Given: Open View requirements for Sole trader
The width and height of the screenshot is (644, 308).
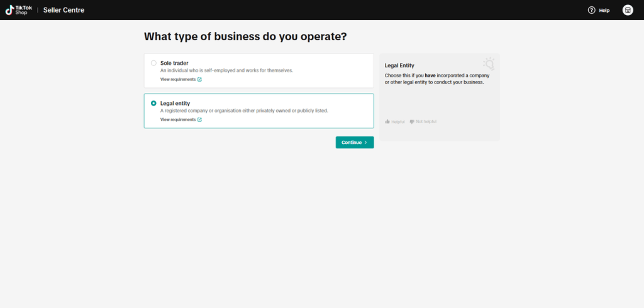Looking at the screenshot, I should point(178,80).
